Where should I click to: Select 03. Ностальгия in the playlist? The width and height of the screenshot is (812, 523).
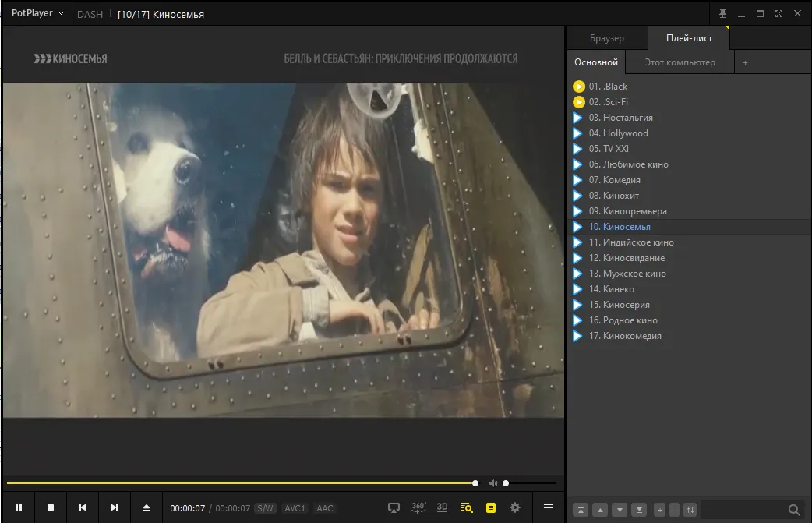(689, 118)
